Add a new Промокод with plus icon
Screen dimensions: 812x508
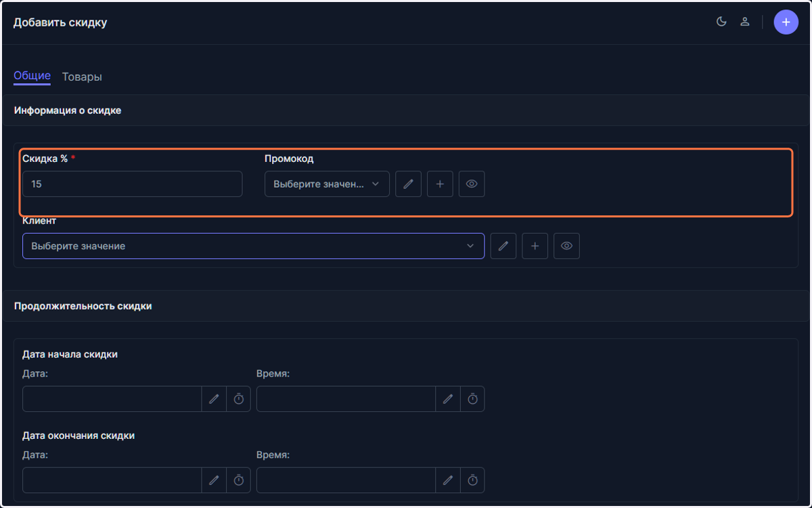point(440,184)
